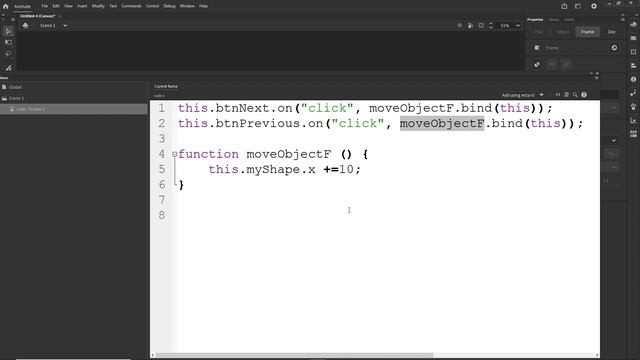Click the Format code icon

point(567,95)
